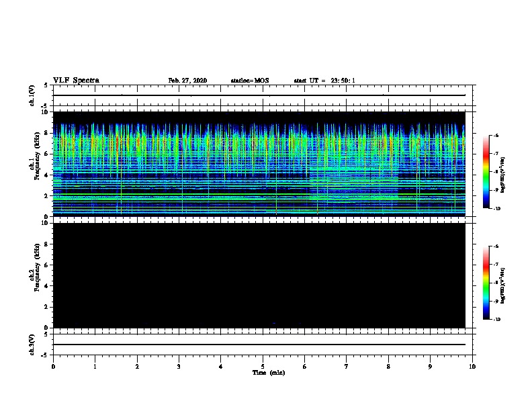
Task: Click time axis tick label "10"
Action: point(472,367)
